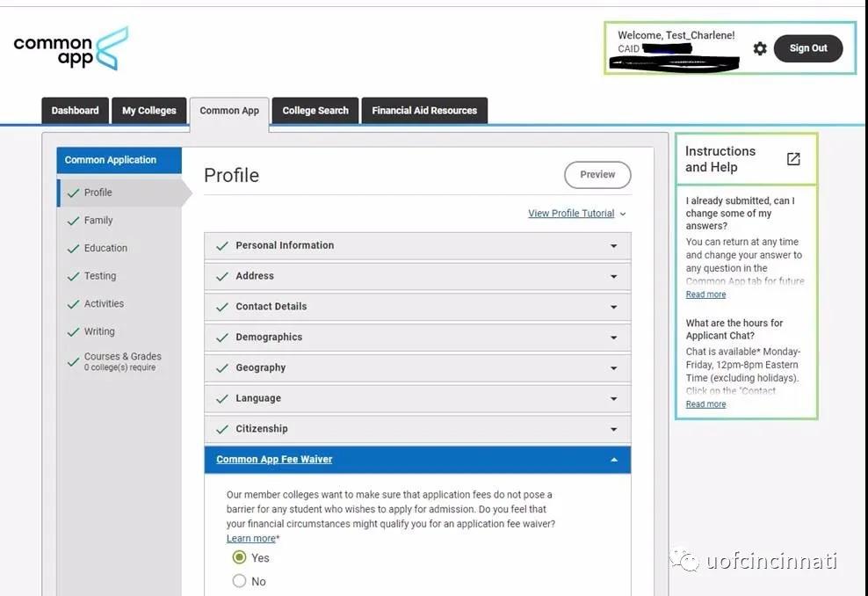Read more about Applicant Chat hours
868x596 pixels.
[705, 403]
